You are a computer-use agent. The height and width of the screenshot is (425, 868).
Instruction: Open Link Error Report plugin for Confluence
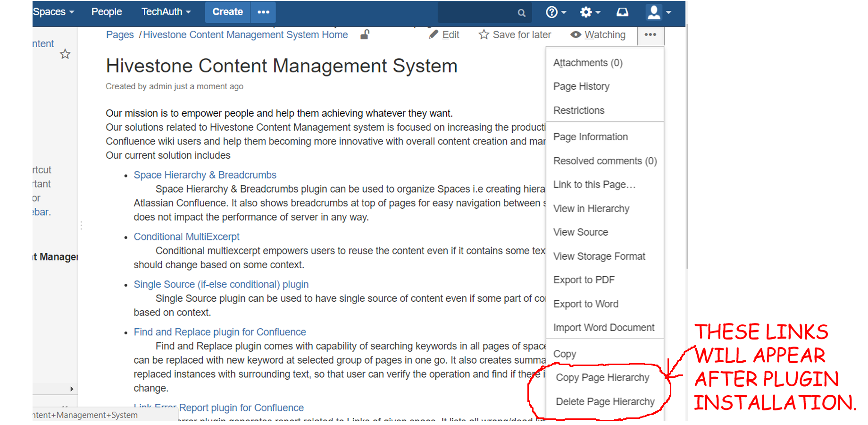click(x=219, y=408)
